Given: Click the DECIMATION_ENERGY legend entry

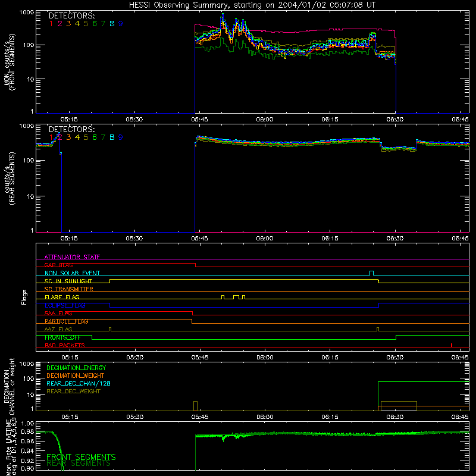Looking at the screenshot, I should click(x=76, y=368).
